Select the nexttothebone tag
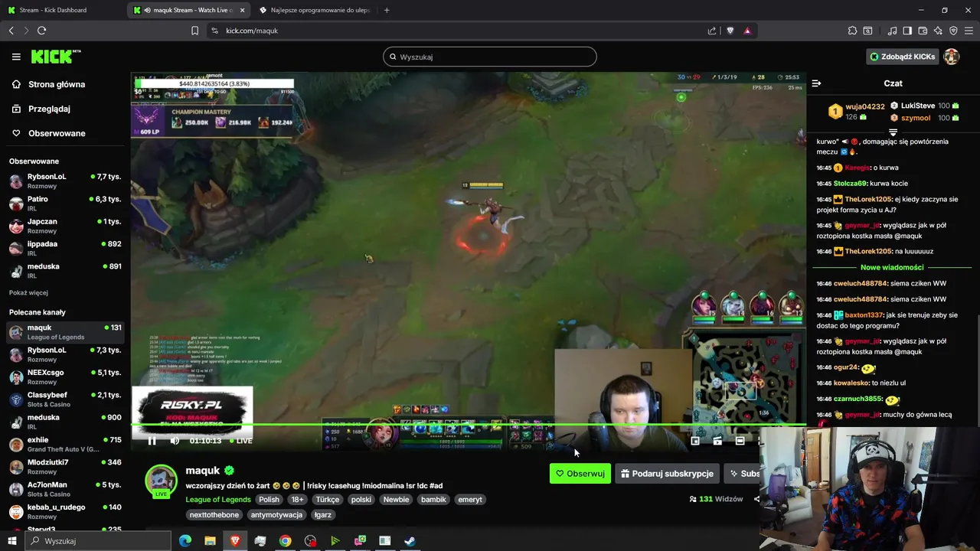 pyautogui.click(x=214, y=515)
